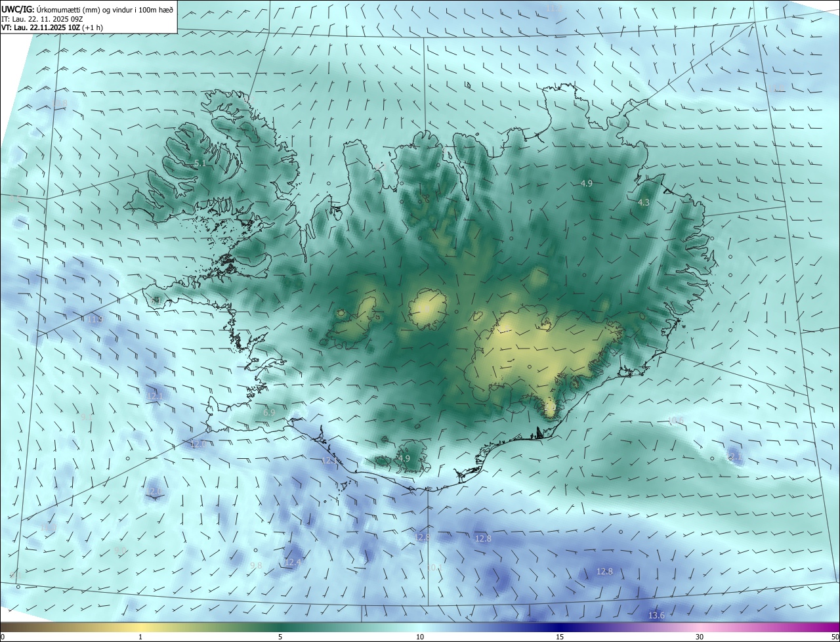Click the 12.4 value label
This screenshot has width=840, height=642.
click(293, 563)
